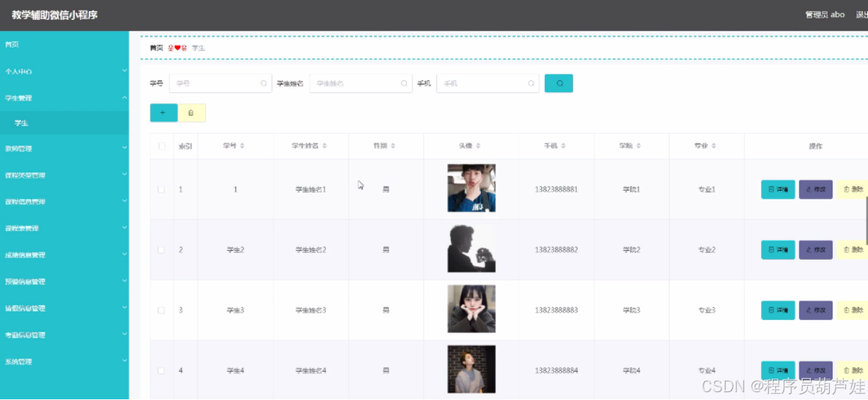Image resolution: width=868 pixels, height=400 pixels.
Task: Open avatar photo of 学生姓名4
Action: point(471,369)
